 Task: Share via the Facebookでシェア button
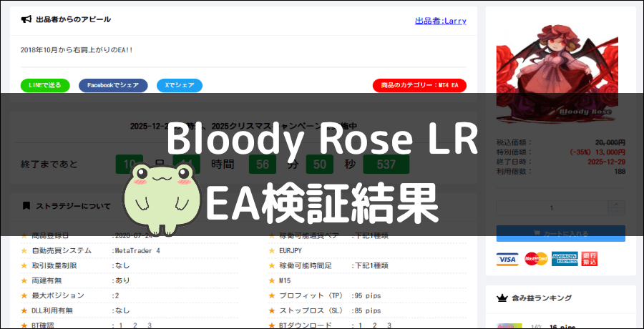pos(113,85)
